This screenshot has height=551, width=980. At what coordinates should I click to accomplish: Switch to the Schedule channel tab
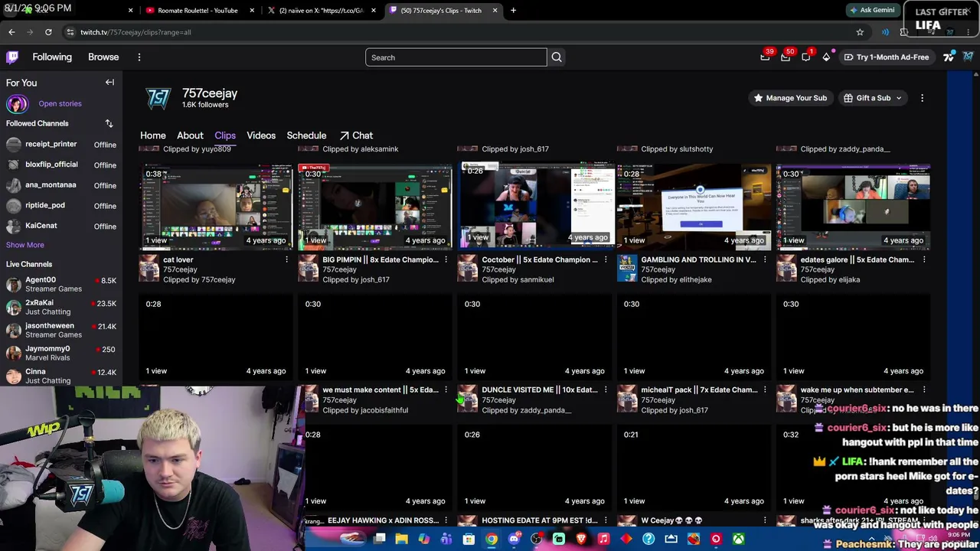tap(306, 135)
